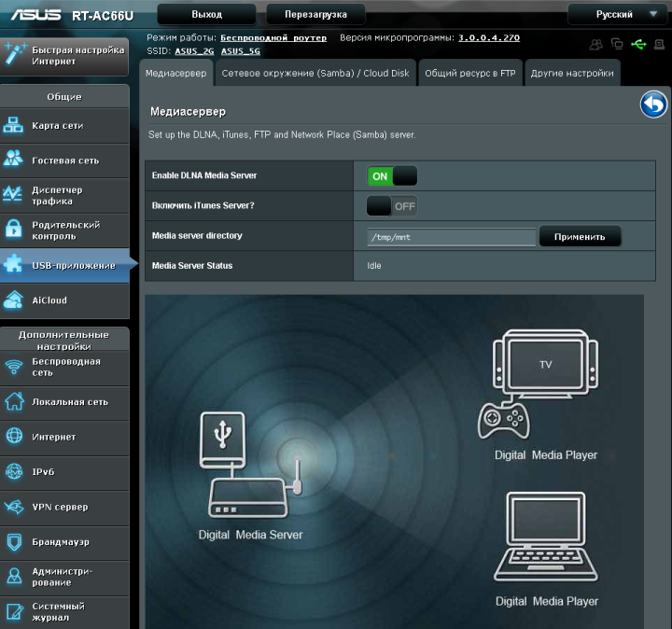Click the Родительский контроль padlock icon
This screenshot has width=672, height=629.
tap(13, 229)
